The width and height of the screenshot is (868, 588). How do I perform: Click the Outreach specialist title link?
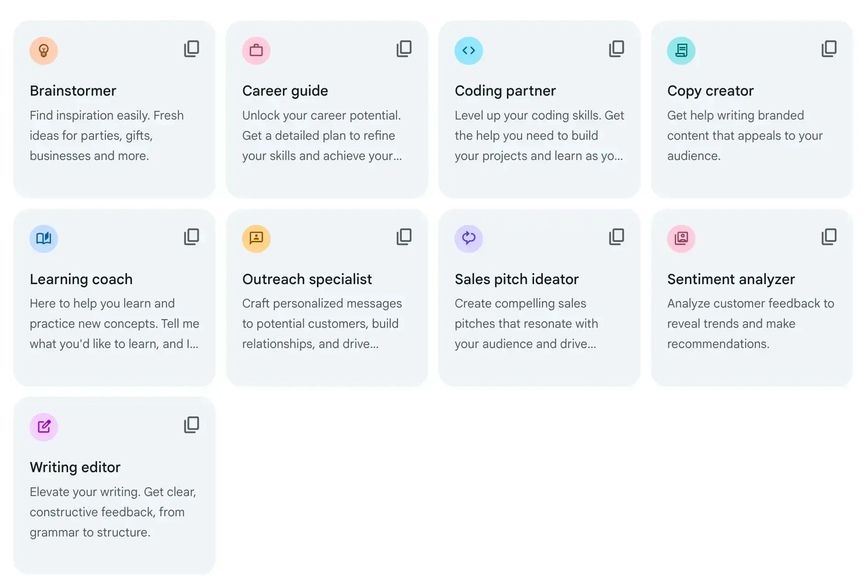307,279
